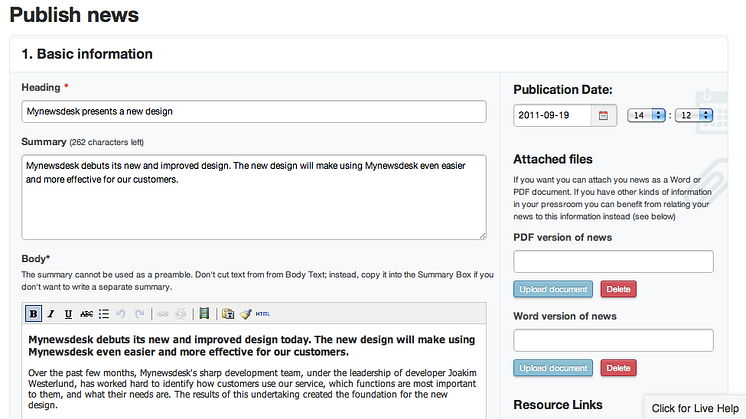
Task: Click the cleanup messy code brush icon
Action: tap(245, 314)
